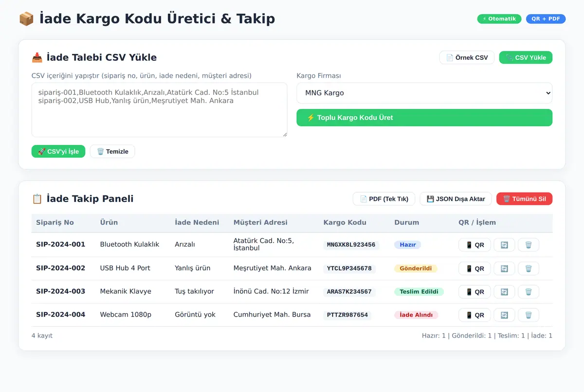Click the QR + PDF badge
Screen dimensions: 584x392
546,19
